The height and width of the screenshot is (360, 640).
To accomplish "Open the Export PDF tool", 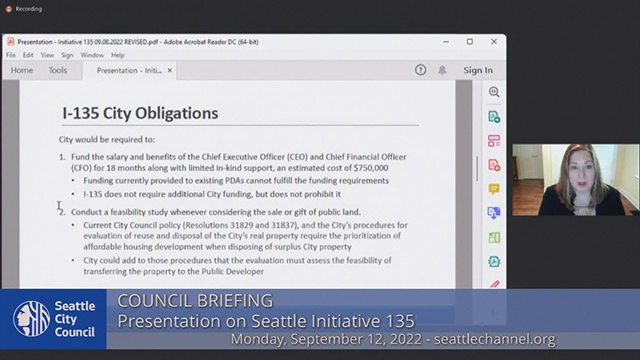I will 494,117.
